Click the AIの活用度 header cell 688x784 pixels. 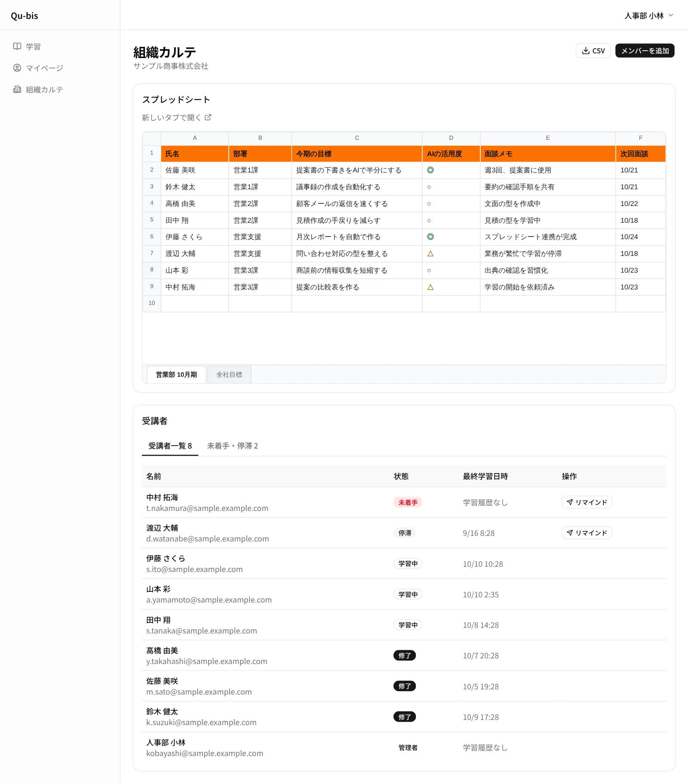point(451,154)
